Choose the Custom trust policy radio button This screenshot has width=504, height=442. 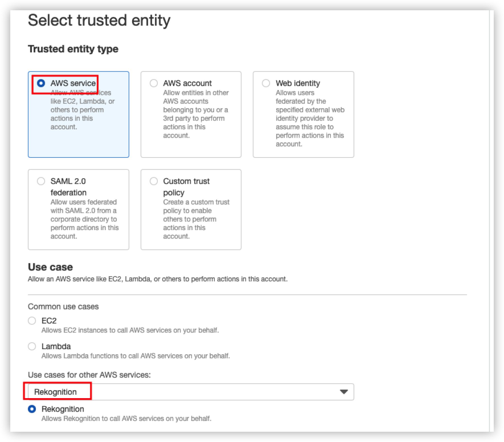point(154,181)
